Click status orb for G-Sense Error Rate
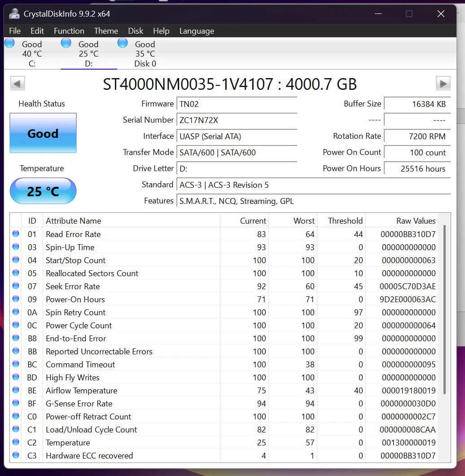This screenshot has width=465, height=476. pyautogui.click(x=16, y=403)
